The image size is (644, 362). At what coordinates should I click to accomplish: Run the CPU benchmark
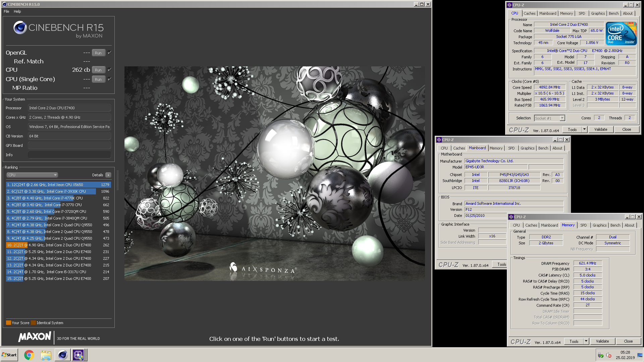tap(98, 70)
